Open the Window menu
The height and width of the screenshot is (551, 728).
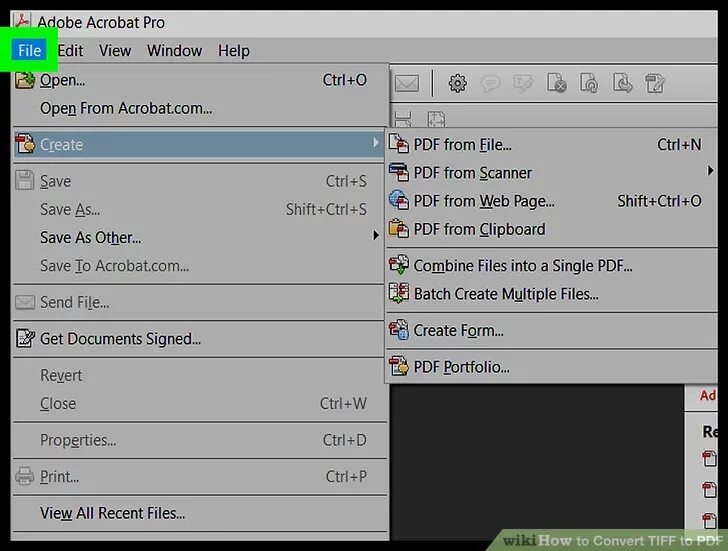[175, 50]
